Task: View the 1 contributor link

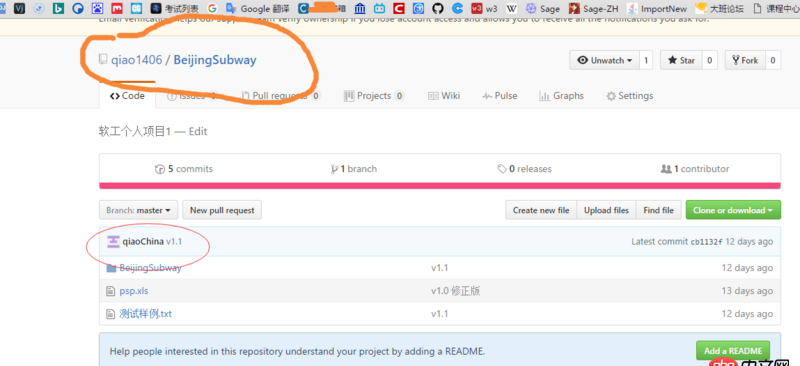Action: point(695,169)
